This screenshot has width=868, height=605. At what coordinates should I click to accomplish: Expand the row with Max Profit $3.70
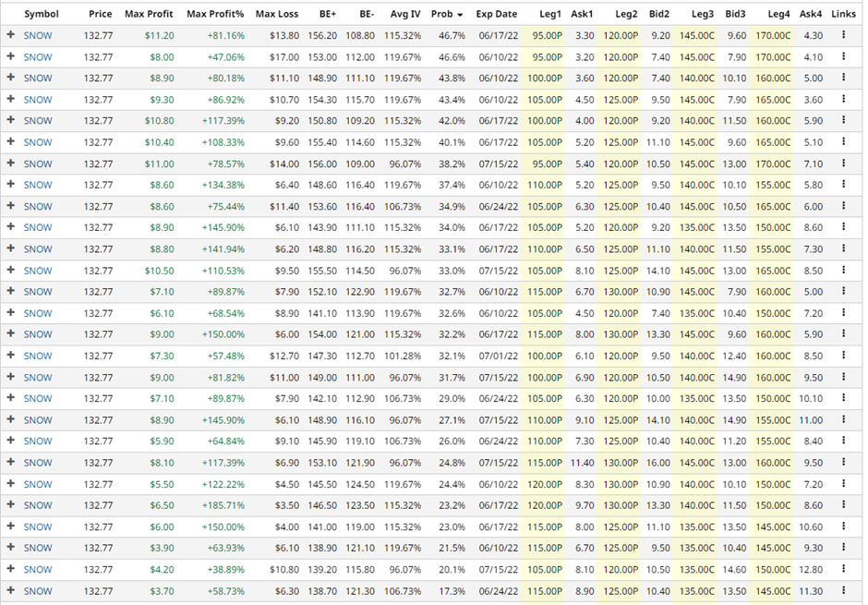coord(10,590)
